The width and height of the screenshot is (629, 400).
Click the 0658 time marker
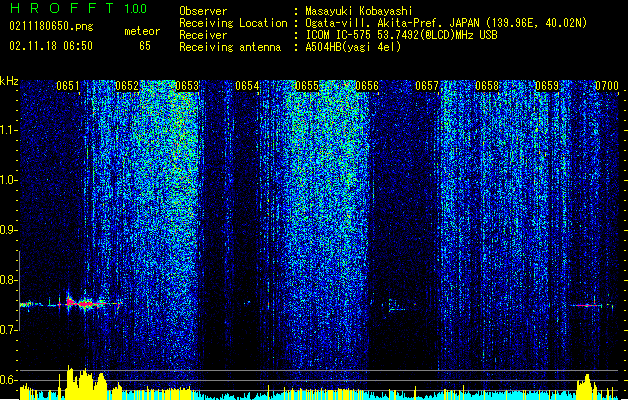pyautogui.click(x=487, y=86)
